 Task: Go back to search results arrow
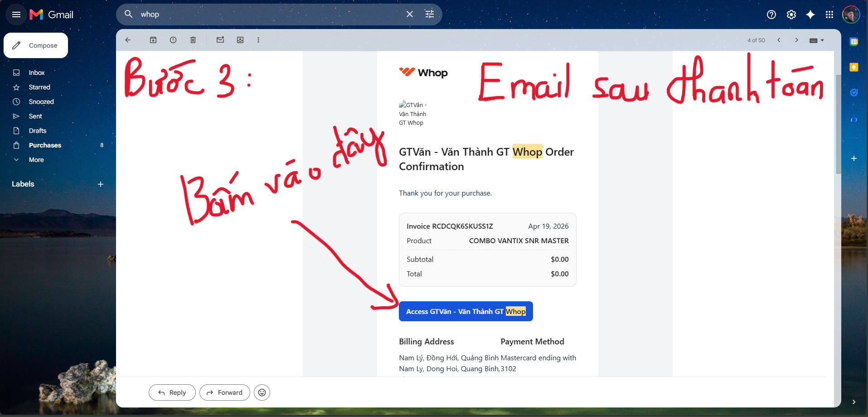click(128, 40)
